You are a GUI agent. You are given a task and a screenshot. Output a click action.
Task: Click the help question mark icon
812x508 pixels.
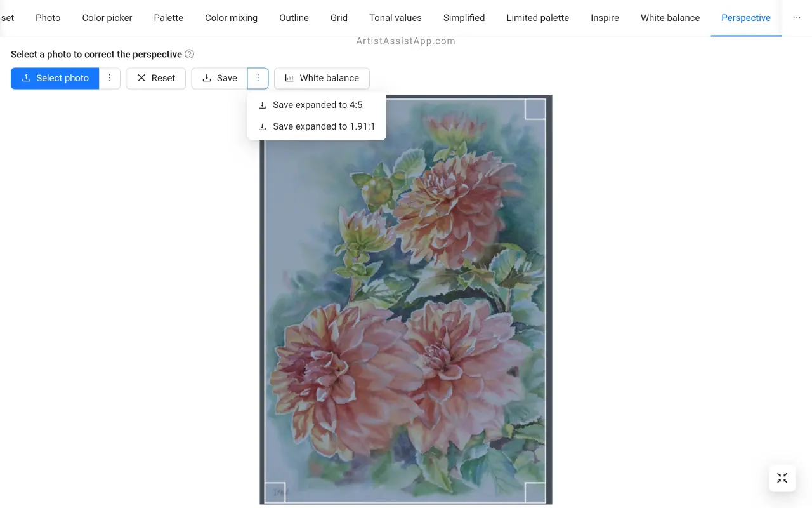pyautogui.click(x=189, y=54)
